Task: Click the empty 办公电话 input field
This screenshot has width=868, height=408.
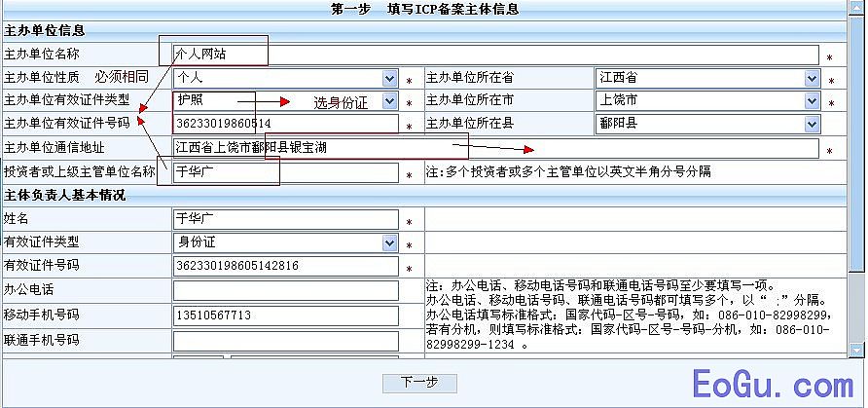Action: tap(285, 290)
